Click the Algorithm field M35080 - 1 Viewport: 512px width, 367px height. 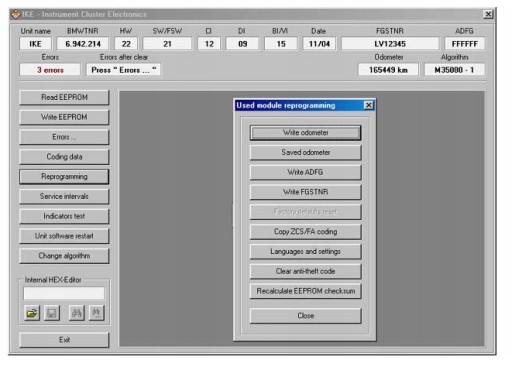pos(454,70)
